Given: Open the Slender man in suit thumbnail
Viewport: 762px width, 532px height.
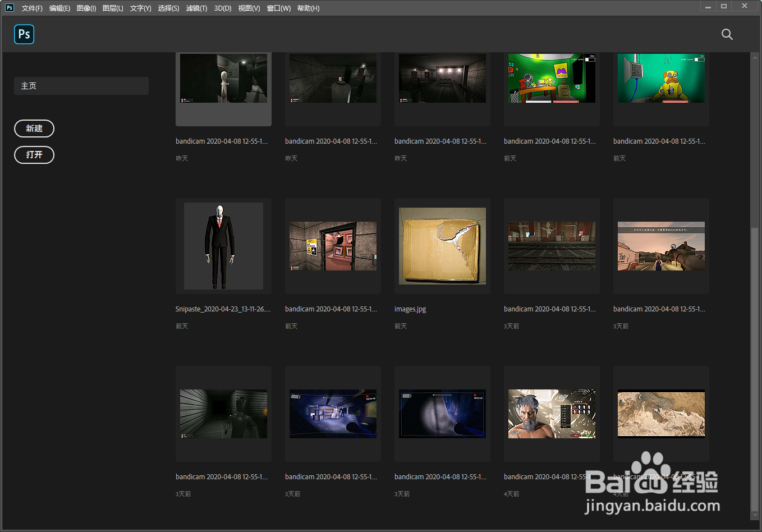Looking at the screenshot, I should pos(223,246).
